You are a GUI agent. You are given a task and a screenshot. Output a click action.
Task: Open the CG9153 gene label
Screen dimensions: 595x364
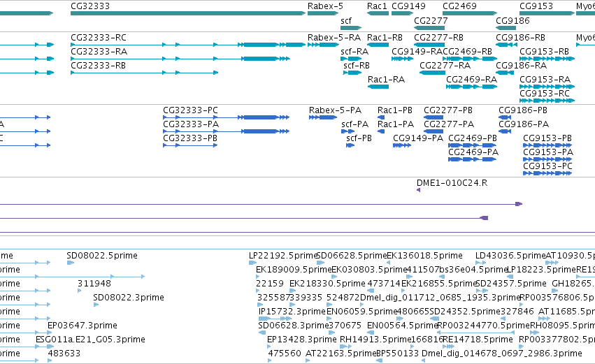click(x=536, y=6)
